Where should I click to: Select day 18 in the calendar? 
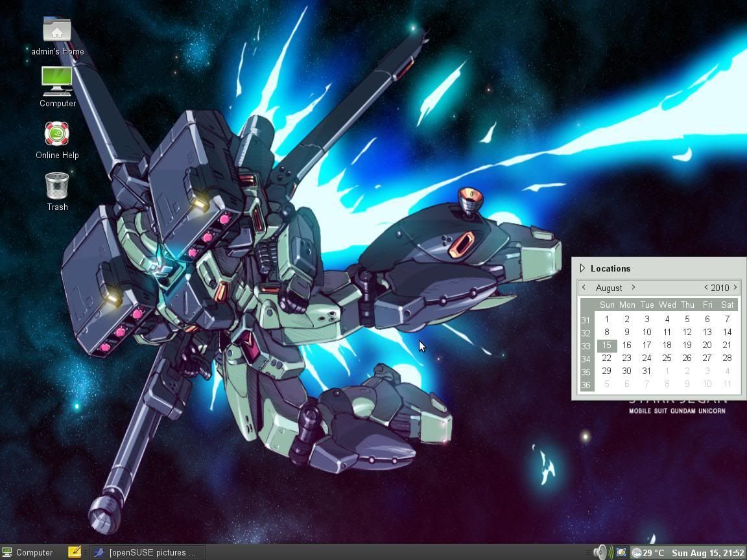tap(667, 345)
